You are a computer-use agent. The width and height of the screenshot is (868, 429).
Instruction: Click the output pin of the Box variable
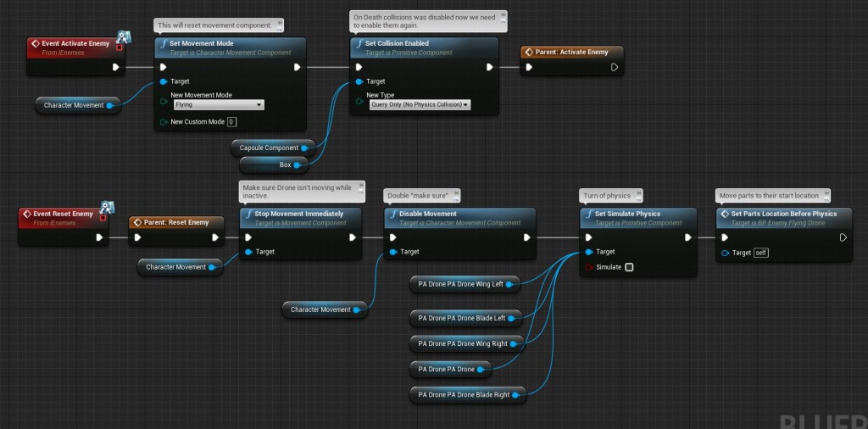(x=297, y=165)
